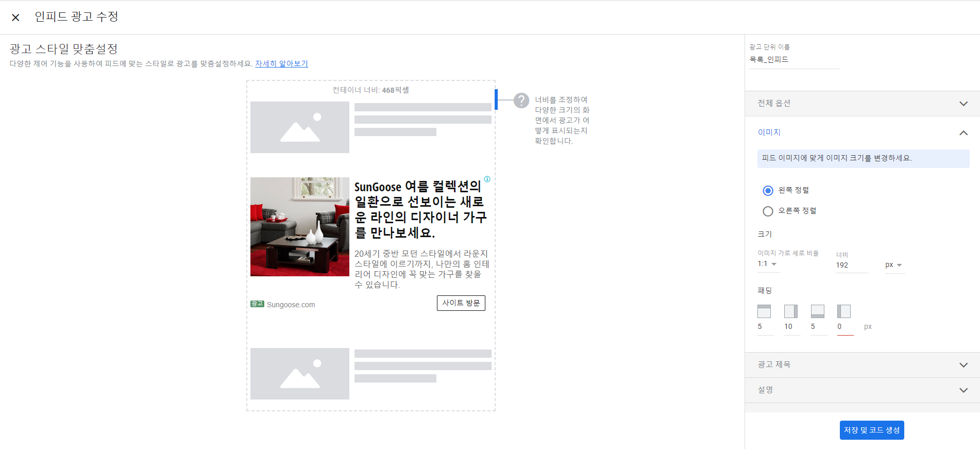
Task: Edit the 광고 단위 이름 field
Action: [x=795, y=60]
